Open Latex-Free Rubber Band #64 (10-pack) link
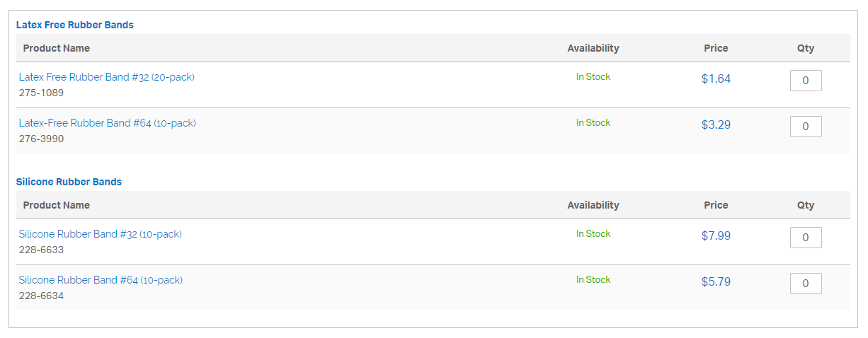The width and height of the screenshot is (868, 338). [x=108, y=123]
